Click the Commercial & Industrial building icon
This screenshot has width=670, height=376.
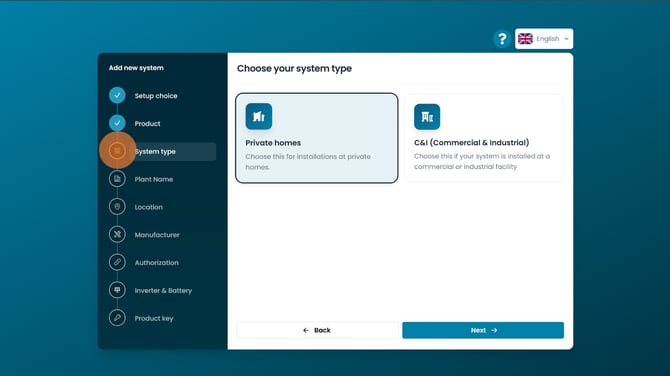(427, 117)
